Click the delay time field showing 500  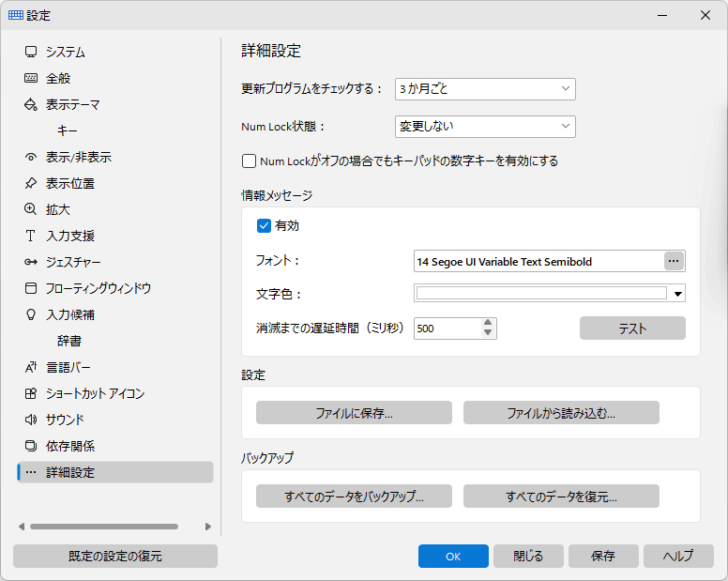click(447, 329)
